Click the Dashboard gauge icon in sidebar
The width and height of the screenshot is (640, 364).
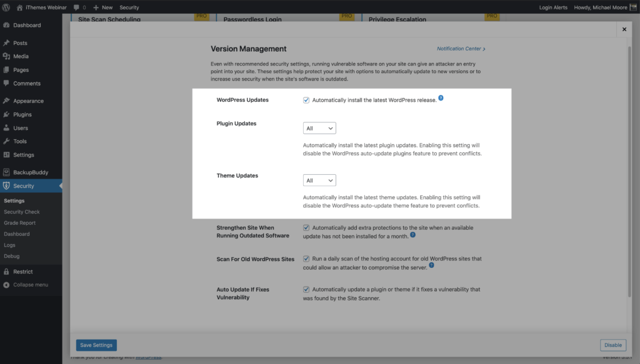6,25
